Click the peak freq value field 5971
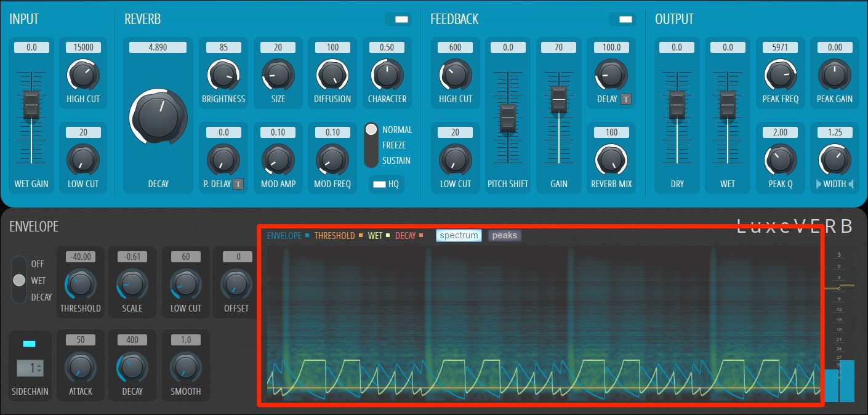Viewport: 868px width, 415px height. tap(781, 47)
